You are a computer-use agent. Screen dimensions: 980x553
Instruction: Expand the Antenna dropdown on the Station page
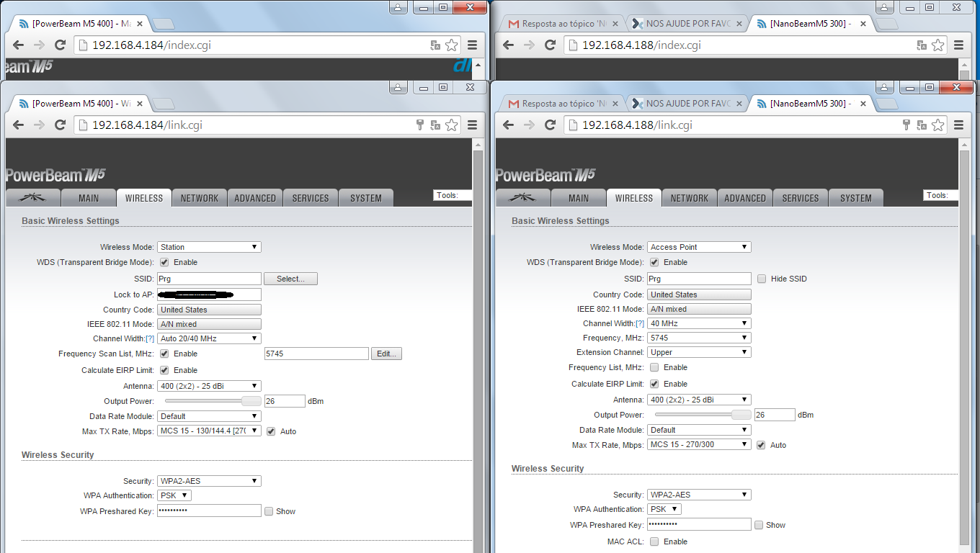coord(209,386)
